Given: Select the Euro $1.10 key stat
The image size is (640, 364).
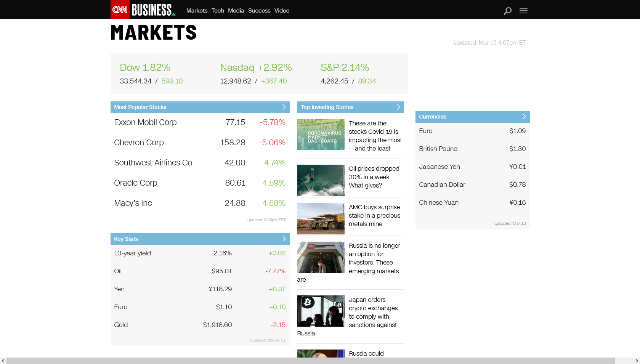Looking at the screenshot, I should 200,307.
